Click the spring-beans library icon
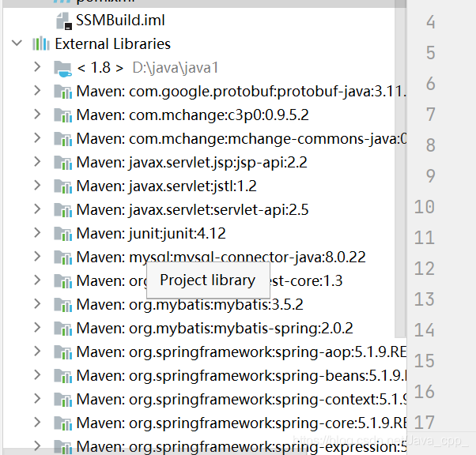Viewport: 476px width, 455px height. pos(62,375)
